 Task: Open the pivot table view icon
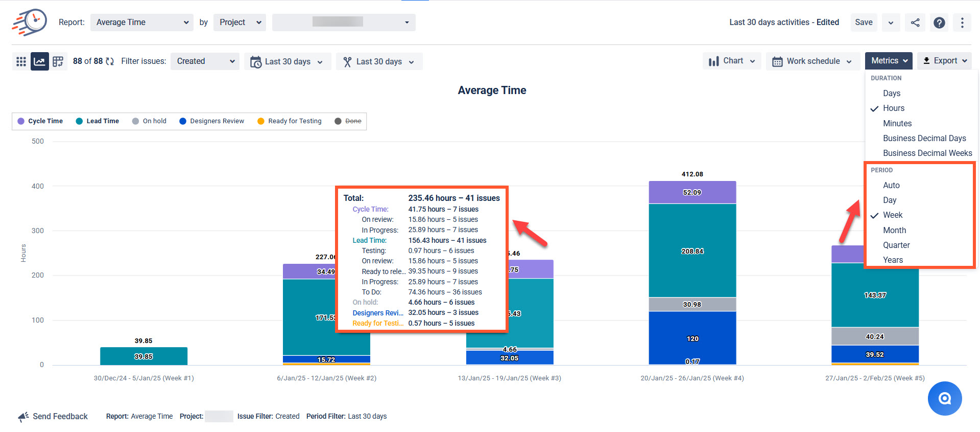[58, 61]
